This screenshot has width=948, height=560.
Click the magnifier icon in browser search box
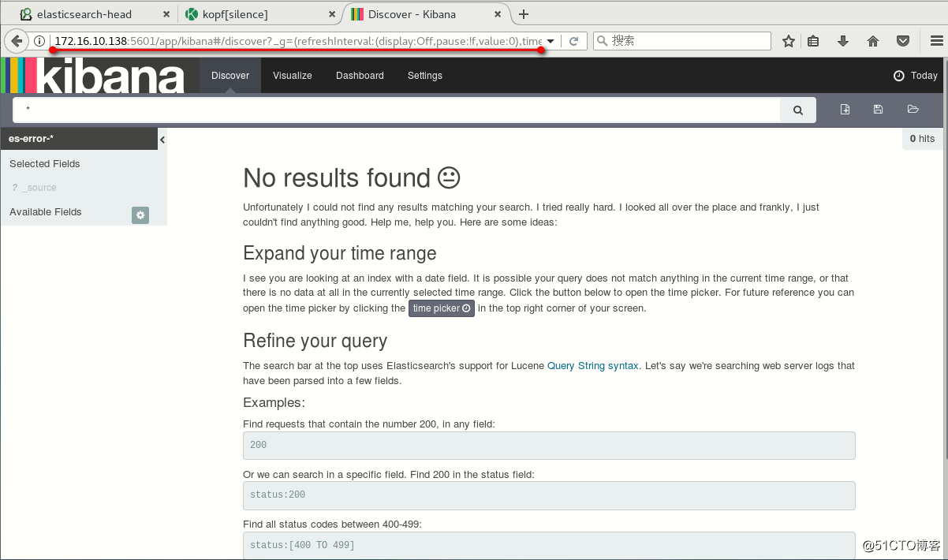[x=603, y=41]
